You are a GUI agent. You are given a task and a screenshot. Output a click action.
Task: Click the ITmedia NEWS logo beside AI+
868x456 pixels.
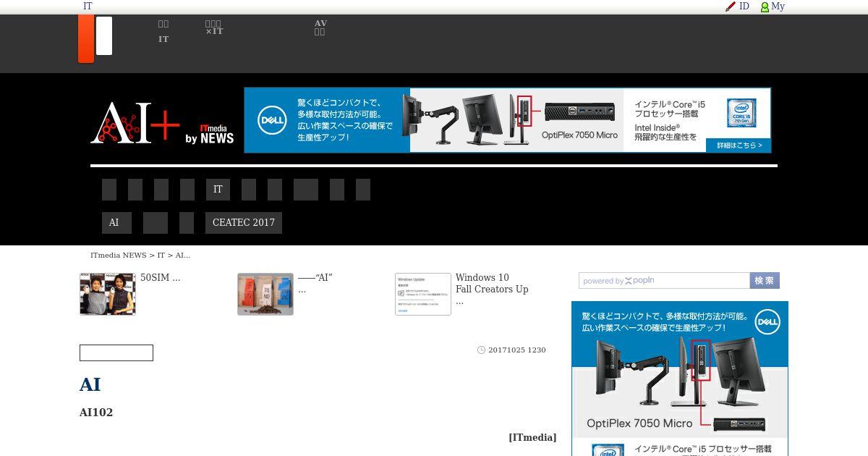(x=210, y=133)
